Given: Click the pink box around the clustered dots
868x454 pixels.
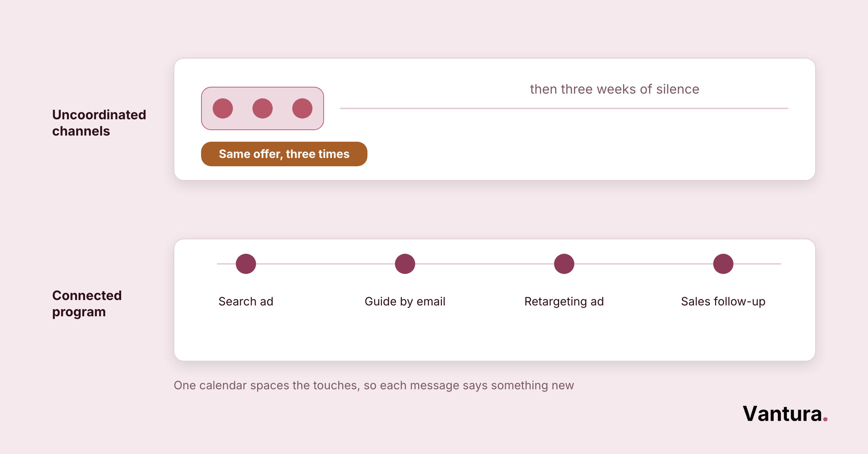Looking at the screenshot, I should (x=263, y=108).
